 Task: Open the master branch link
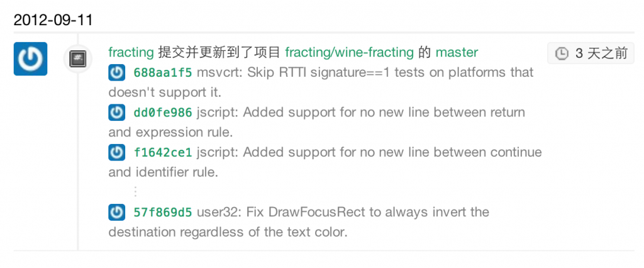click(457, 53)
